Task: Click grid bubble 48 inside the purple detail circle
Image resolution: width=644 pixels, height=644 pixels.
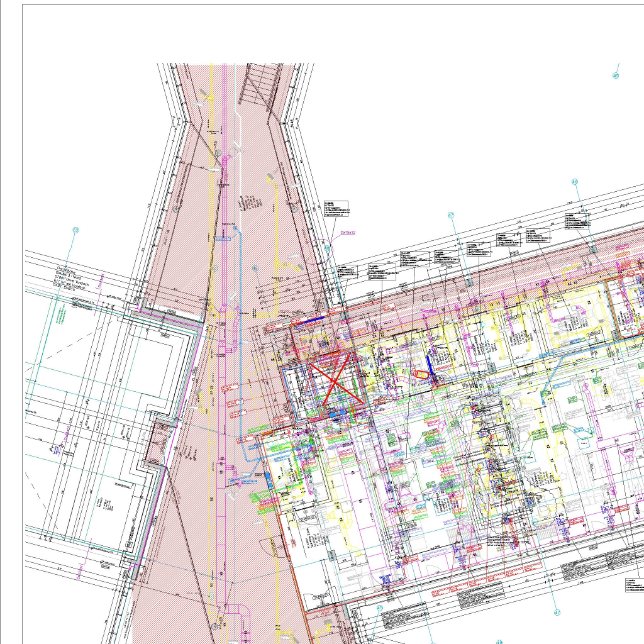Action: tap(326, 248)
